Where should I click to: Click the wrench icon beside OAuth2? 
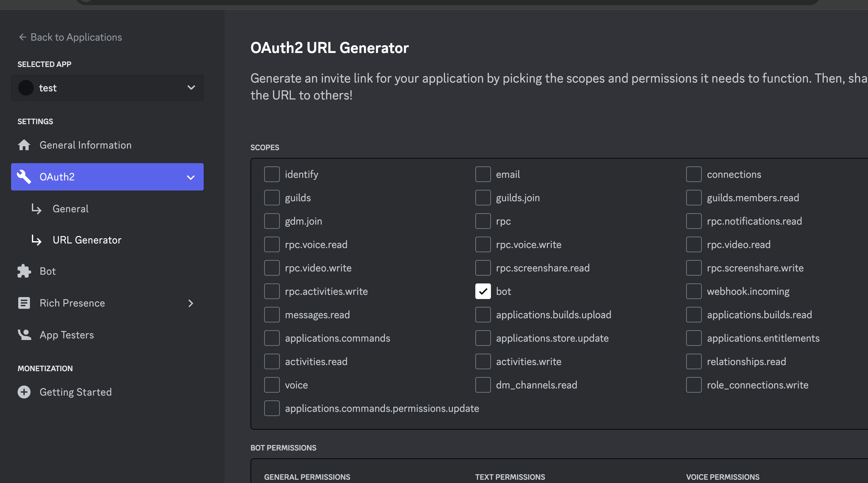pyautogui.click(x=24, y=177)
